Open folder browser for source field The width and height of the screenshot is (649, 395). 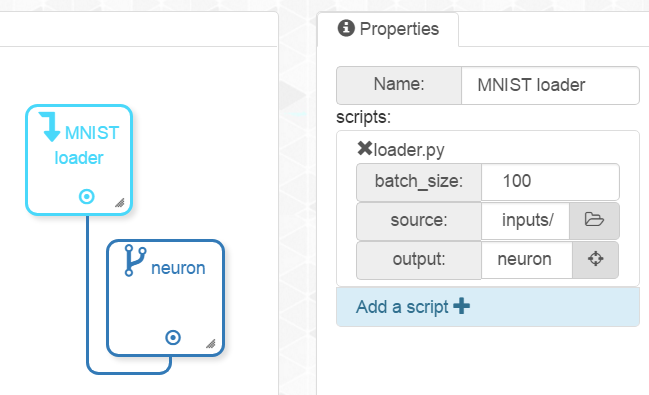594,220
